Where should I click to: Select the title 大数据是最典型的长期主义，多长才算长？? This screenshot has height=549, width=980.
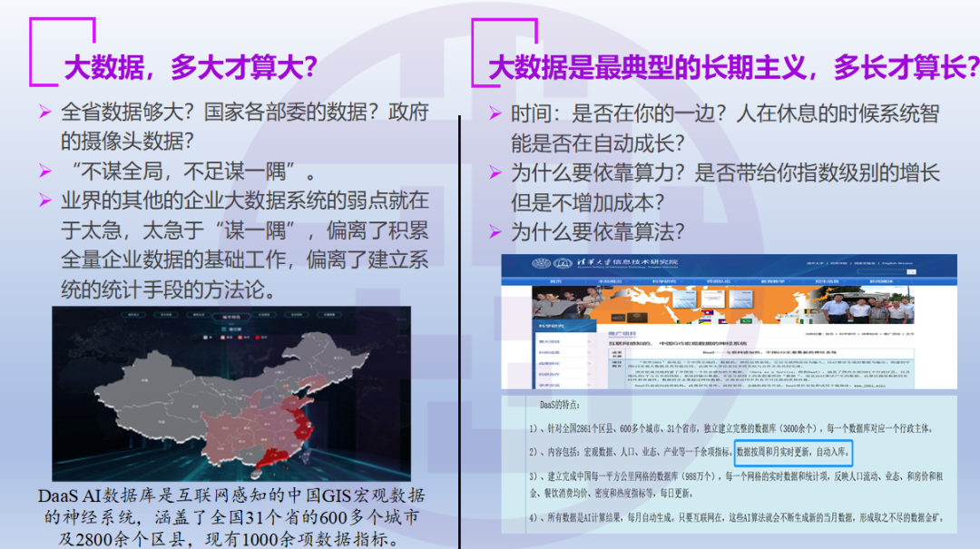[x=734, y=67]
